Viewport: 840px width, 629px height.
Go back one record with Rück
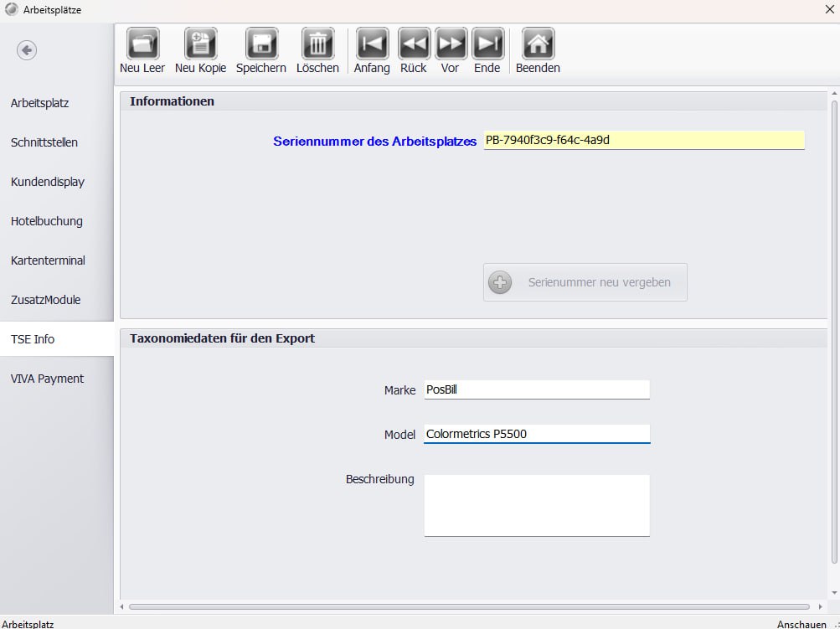point(413,44)
